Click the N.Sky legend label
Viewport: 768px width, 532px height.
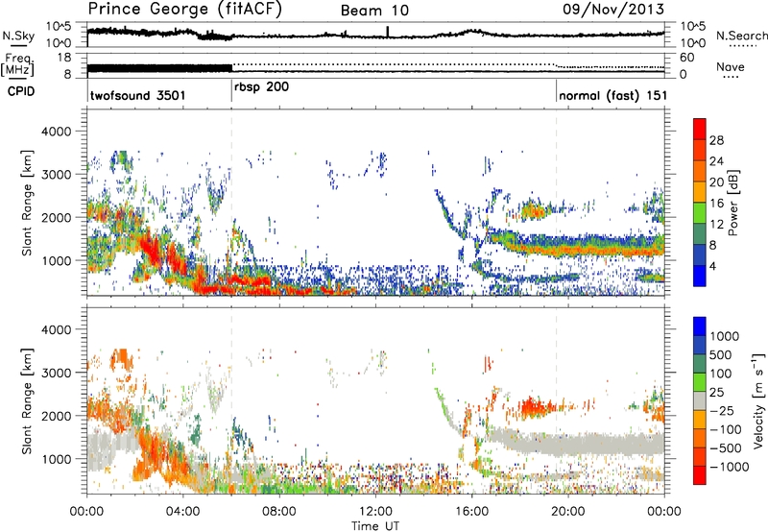pos(18,36)
